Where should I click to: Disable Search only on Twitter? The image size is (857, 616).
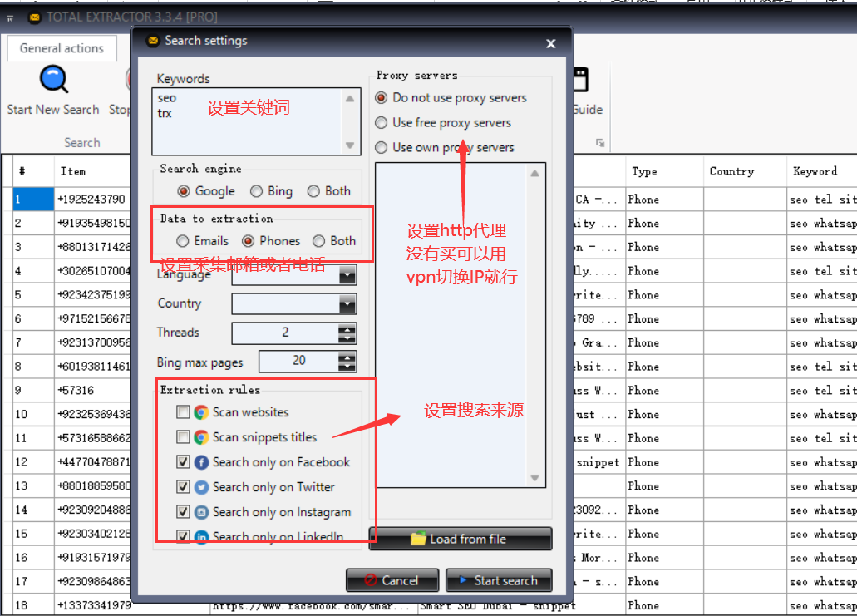coord(181,487)
